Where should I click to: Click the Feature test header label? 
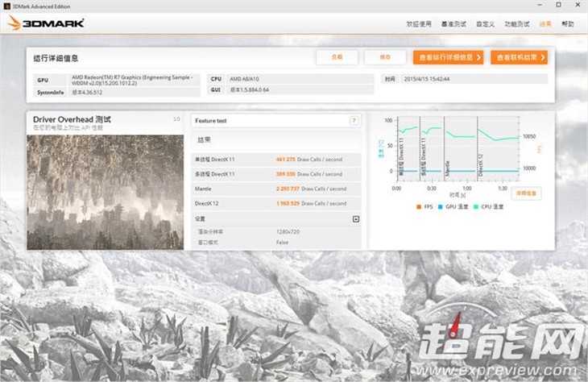pyautogui.click(x=211, y=121)
